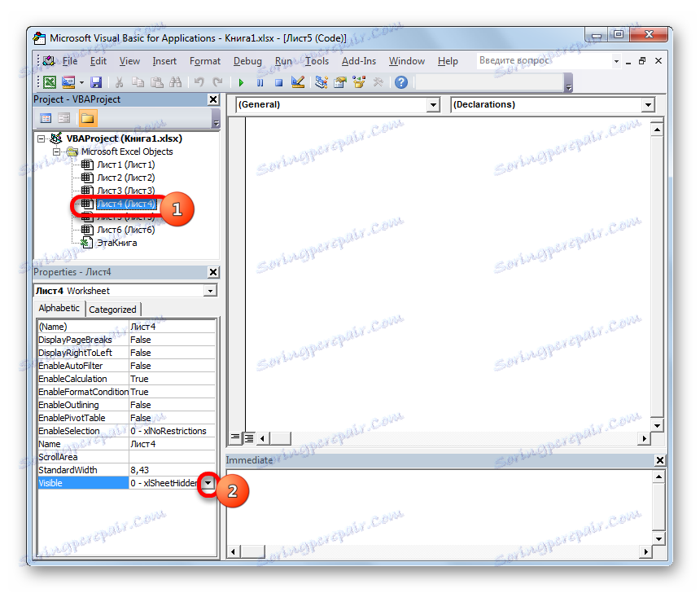Open Visible property value dropdown arrow
This screenshot has width=700, height=593.
click(208, 483)
